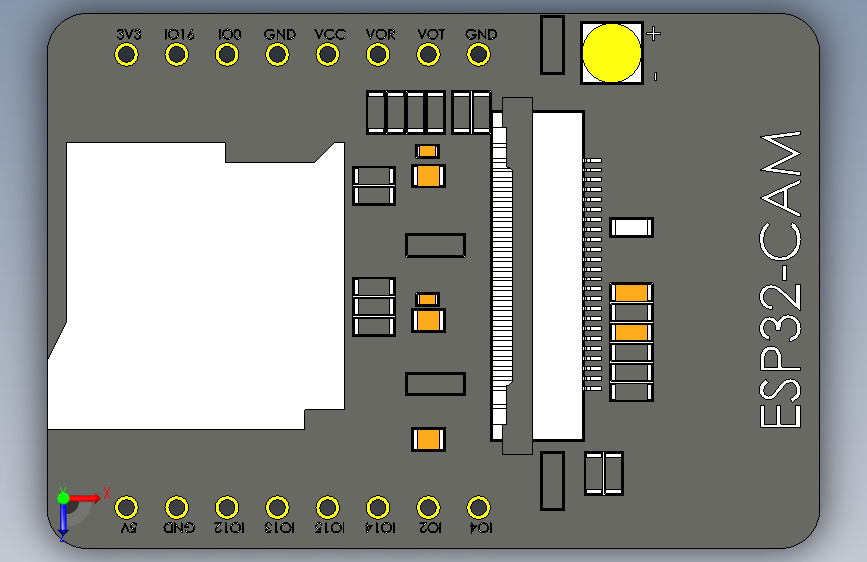Viewport: 867px width, 562px height.
Task: Select the 3V3 pin hole
Action: pos(127,55)
